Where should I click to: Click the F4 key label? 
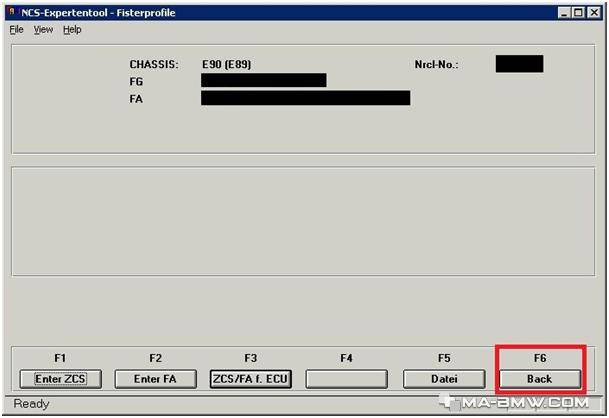coord(346,358)
